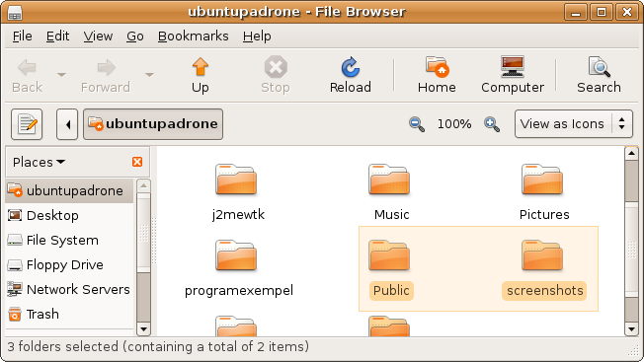The image size is (644, 362).
Task: Open the Bookmarks menu
Action: (x=193, y=36)
